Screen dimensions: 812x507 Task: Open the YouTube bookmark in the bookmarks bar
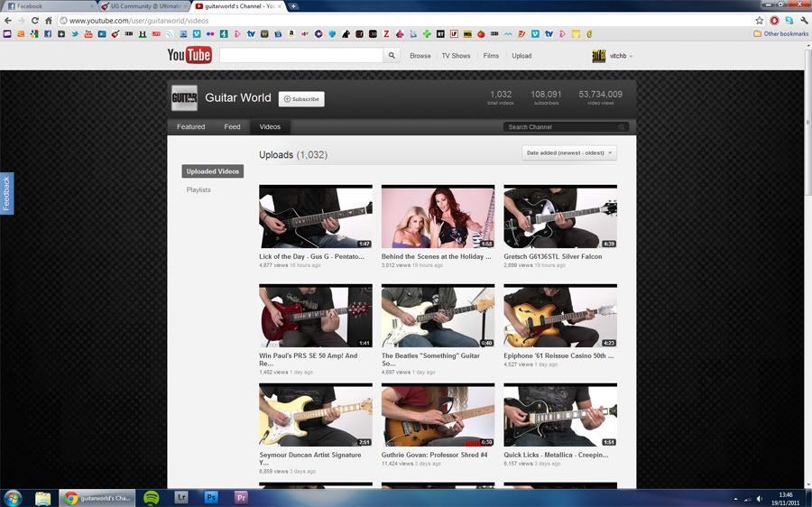(88, 34)
